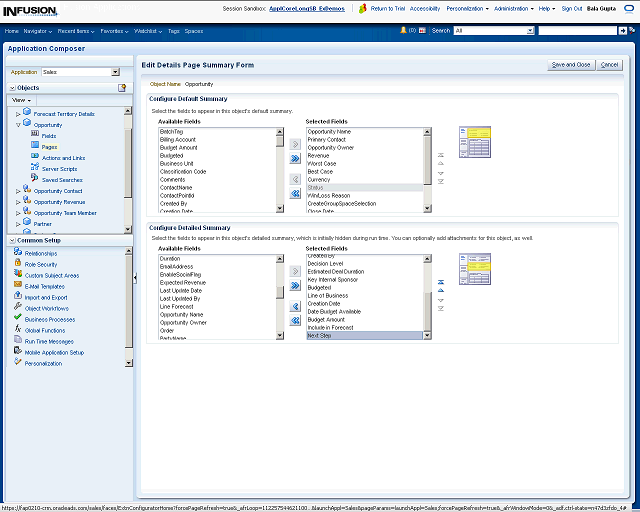Click the Default Summary layout preview thumbnail
Viewport: 640px width, 512px height.
(475, 140)
